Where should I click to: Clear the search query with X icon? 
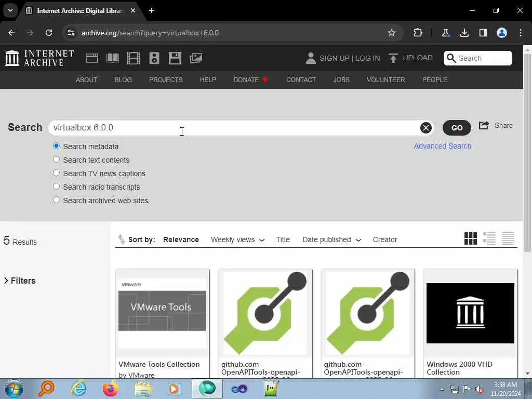point(426,128)
